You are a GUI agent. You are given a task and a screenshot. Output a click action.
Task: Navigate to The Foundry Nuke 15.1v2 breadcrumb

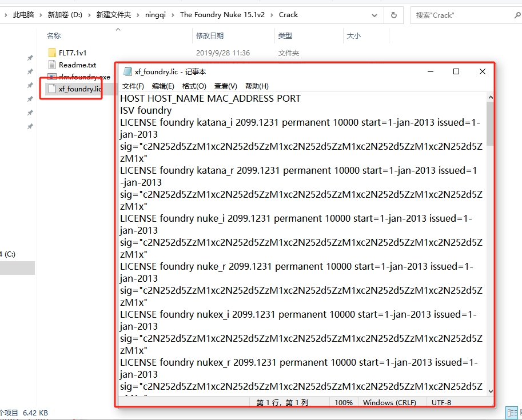tap(222, 15)
